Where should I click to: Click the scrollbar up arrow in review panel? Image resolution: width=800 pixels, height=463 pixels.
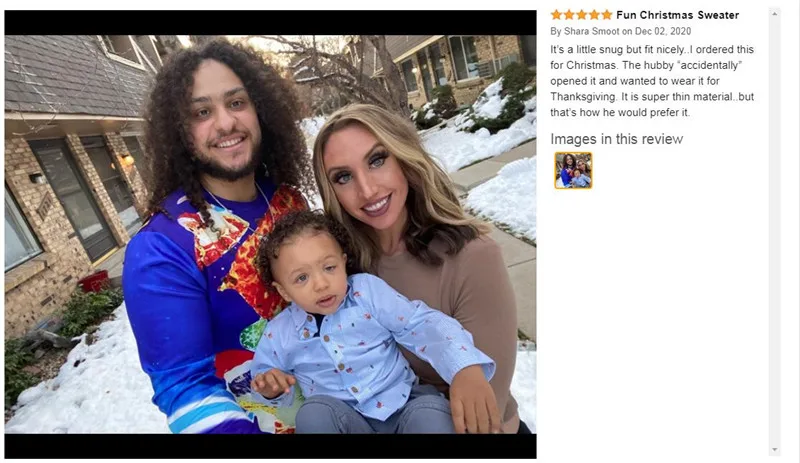point(774,14)
